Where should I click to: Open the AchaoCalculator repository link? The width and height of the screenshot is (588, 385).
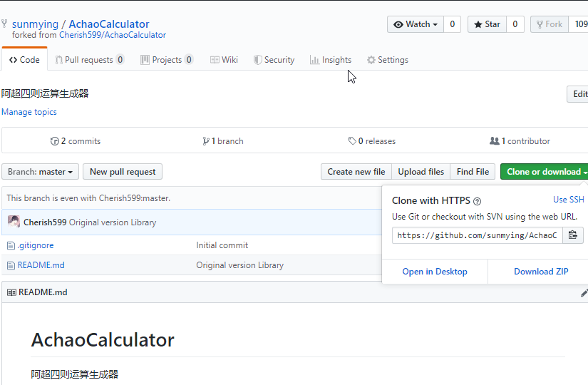(109, 24)
